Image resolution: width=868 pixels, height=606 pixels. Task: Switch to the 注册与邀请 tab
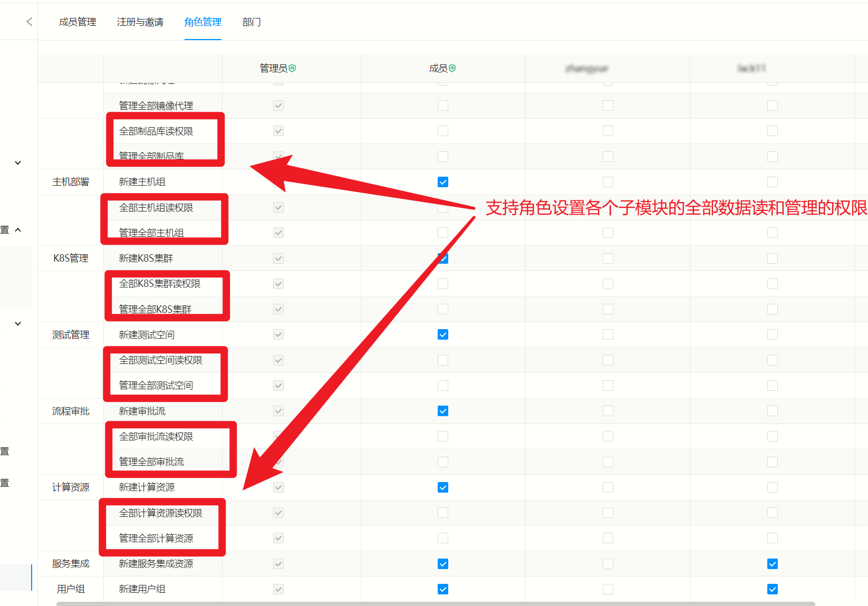click(x=140, y=22)
